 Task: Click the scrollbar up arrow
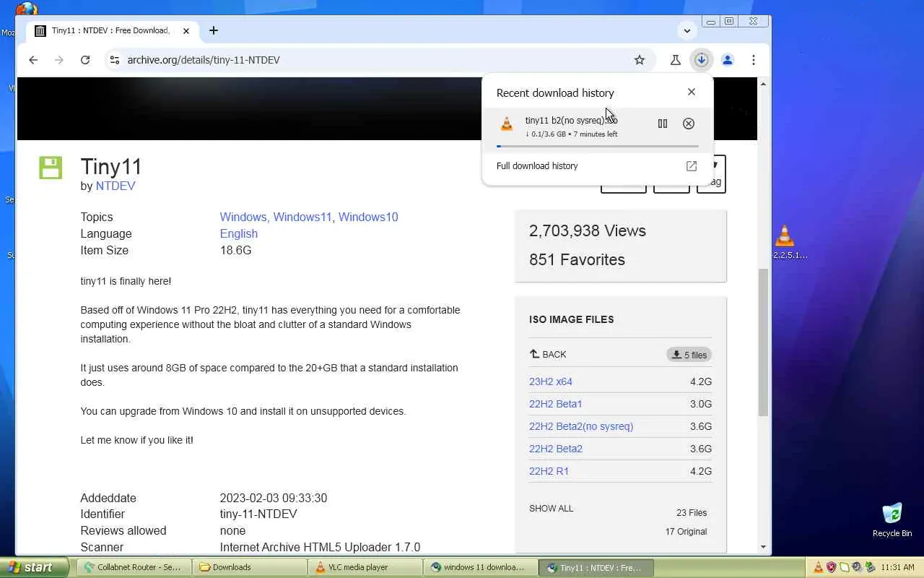point(763,85)
